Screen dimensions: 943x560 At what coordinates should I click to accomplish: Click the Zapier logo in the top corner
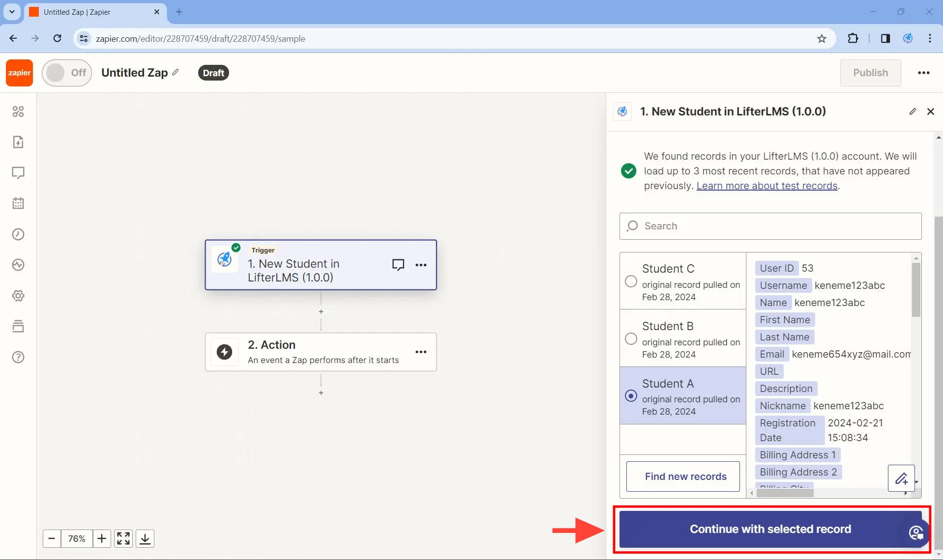click(19, 72)
